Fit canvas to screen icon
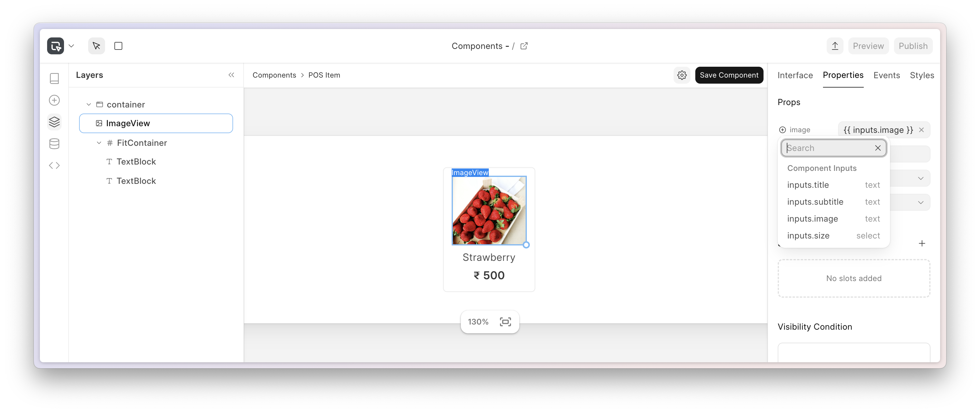980x413 pixels. [x=505, y=322]
